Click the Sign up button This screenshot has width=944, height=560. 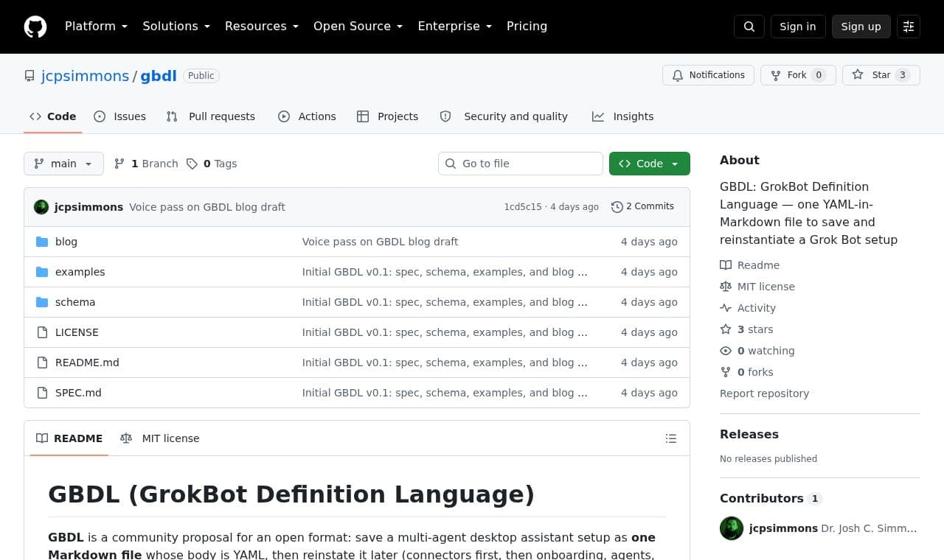(x=861, y=27)
